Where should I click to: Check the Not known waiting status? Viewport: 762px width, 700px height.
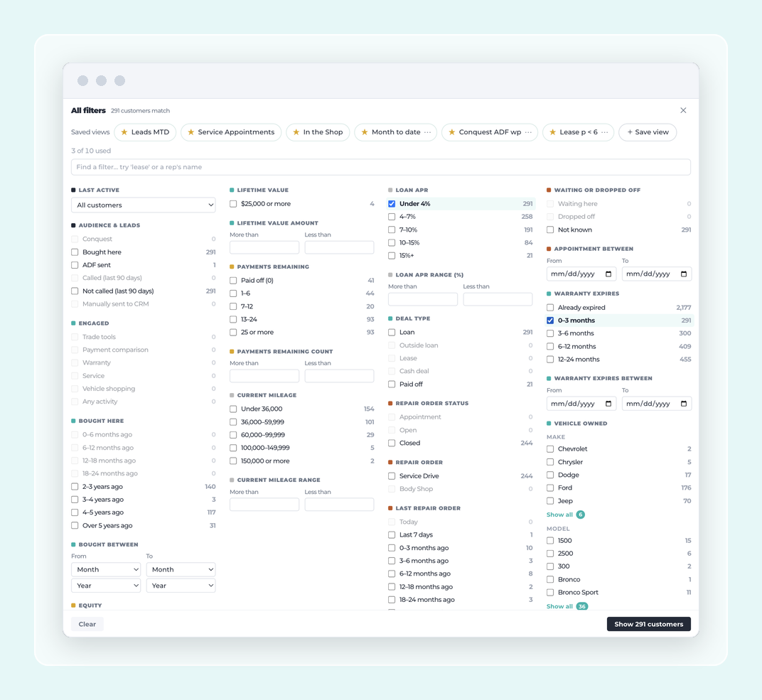coord(550,230)
